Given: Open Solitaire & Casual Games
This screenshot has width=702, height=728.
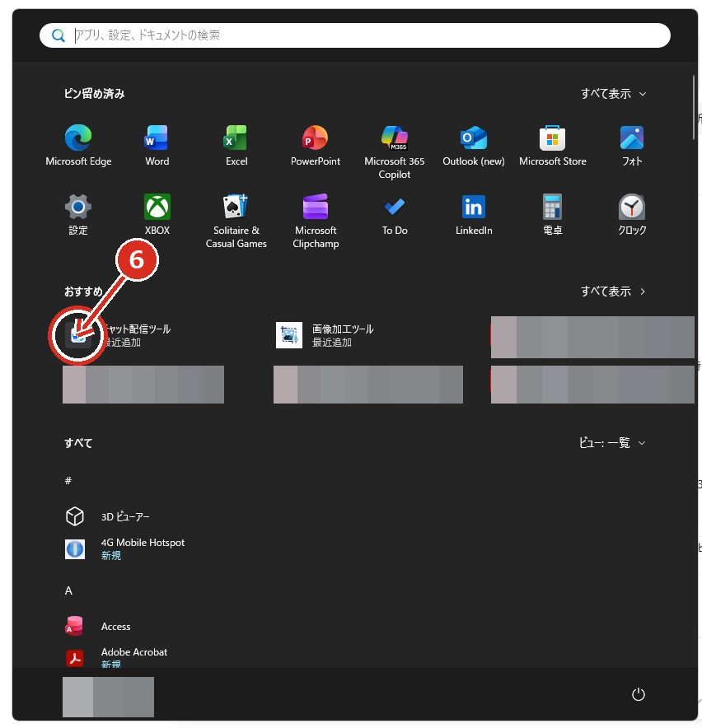Looking at the screenshot, I should pyautogui.click(x=236, y=221).
